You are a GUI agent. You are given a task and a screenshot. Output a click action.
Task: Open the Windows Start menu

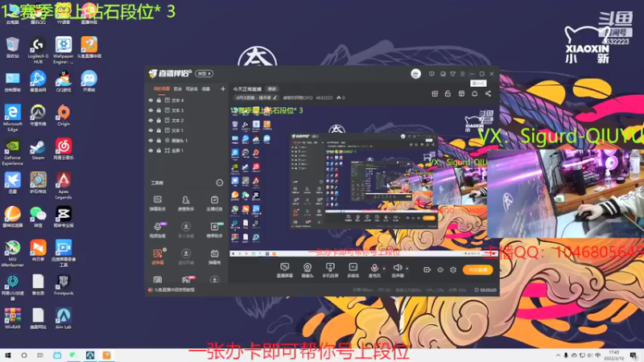click(8, 356)
